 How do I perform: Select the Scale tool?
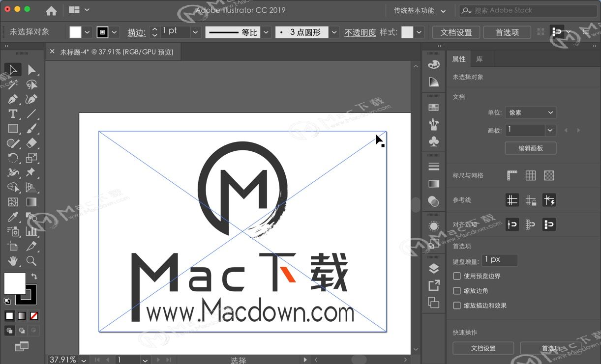tap(31, 158)
